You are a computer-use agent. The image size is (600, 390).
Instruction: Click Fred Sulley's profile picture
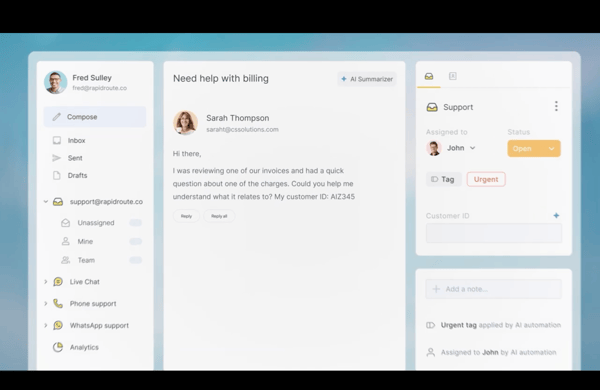pos(55,82)
